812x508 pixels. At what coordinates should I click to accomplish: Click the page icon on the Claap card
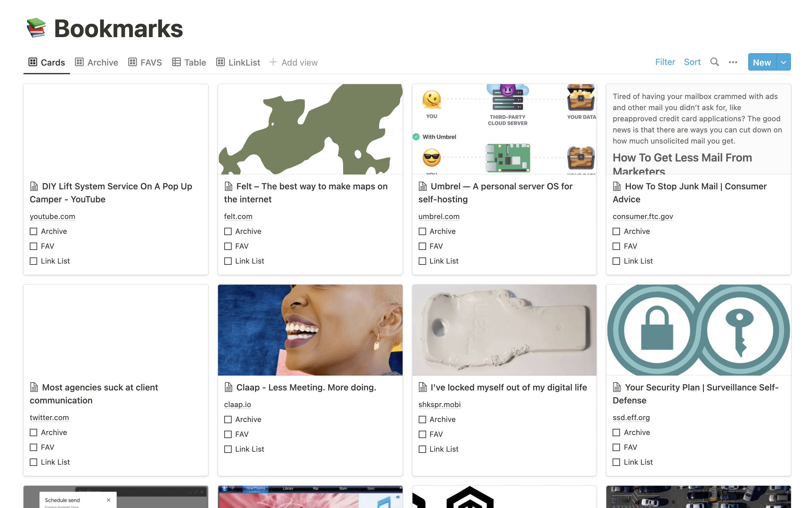[x=228, y=387]
